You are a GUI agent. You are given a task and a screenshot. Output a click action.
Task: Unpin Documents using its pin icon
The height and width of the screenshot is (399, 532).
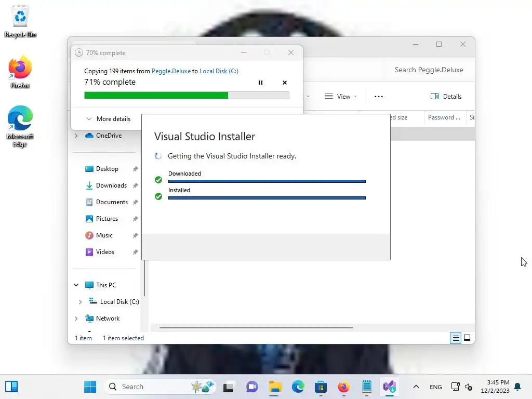click(x=136, y=202)
